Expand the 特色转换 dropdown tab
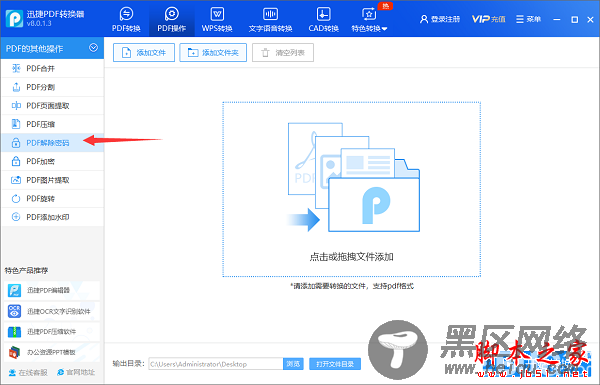 point(369,19)
